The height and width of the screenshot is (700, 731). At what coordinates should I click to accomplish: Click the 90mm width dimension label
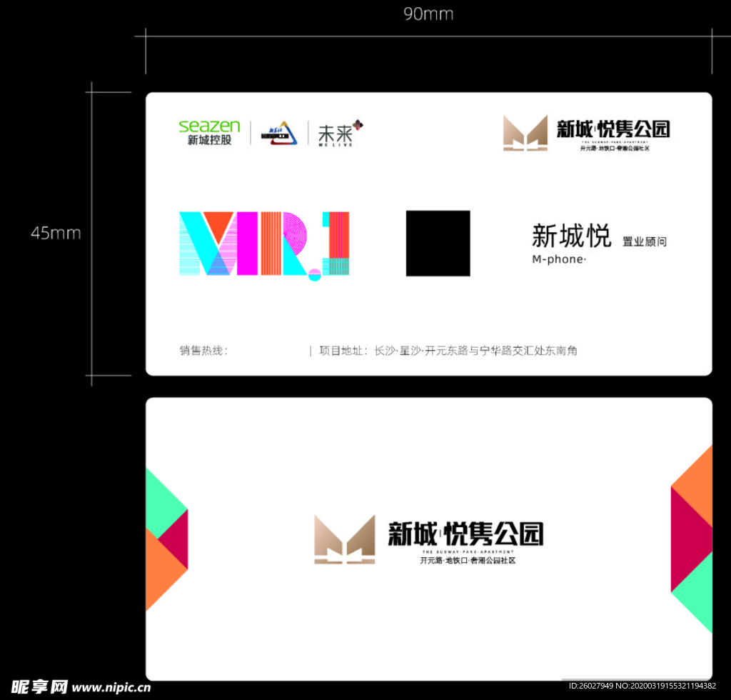point(428,14)
